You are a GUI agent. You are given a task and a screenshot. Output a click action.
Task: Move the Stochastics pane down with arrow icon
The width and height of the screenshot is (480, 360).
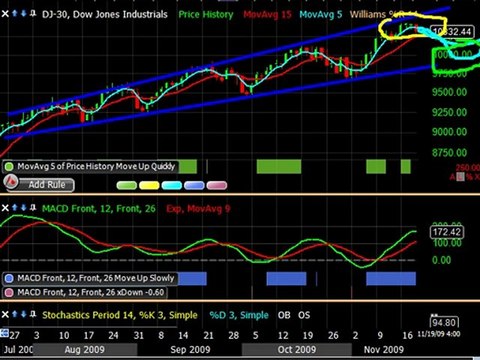(24, 314)
